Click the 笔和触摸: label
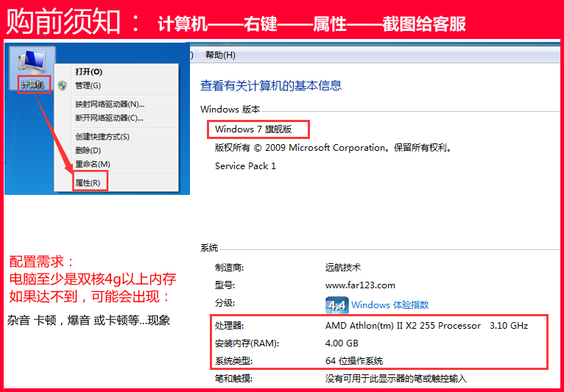Screen dimensions: 564x392 click(x=233, y=378)
